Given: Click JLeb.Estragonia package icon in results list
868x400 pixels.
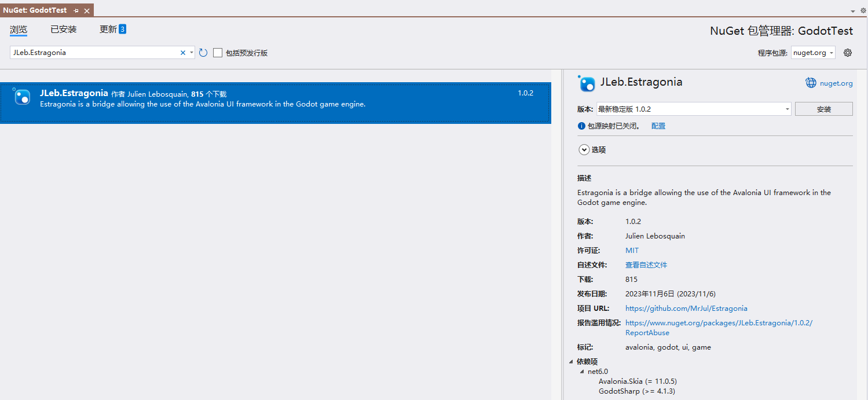Looking at the screenshot, I should click(21, 97).
